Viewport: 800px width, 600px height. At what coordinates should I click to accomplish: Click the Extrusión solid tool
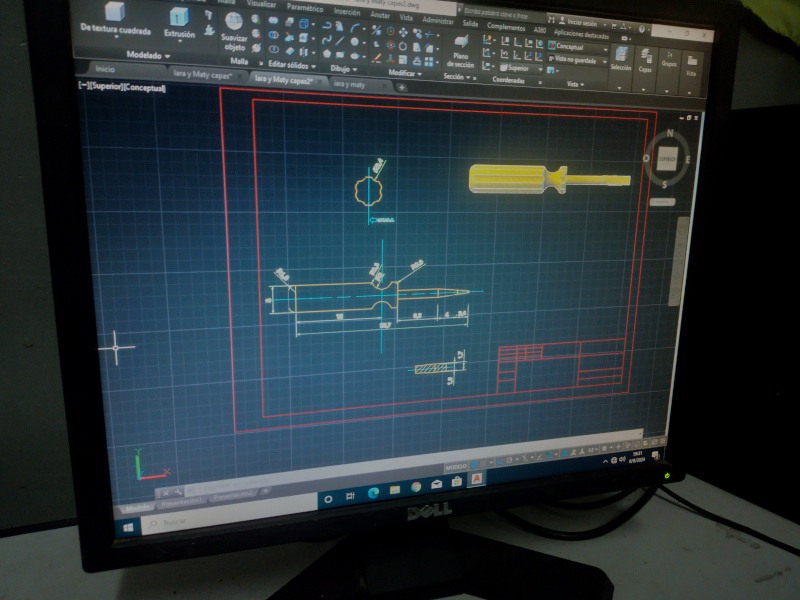point(180,22)
